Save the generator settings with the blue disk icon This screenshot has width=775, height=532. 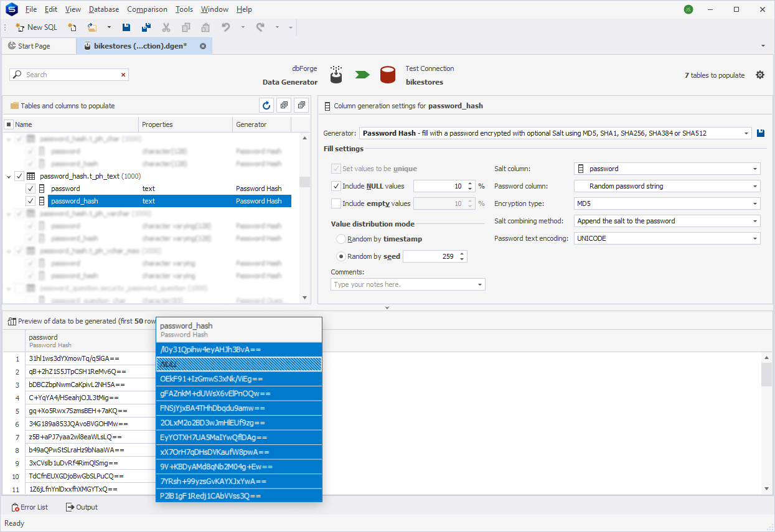(761, 133)
